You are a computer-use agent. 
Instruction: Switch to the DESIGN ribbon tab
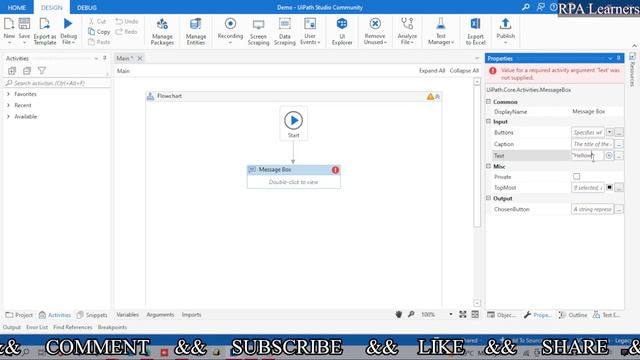click(x=52, y=7)
